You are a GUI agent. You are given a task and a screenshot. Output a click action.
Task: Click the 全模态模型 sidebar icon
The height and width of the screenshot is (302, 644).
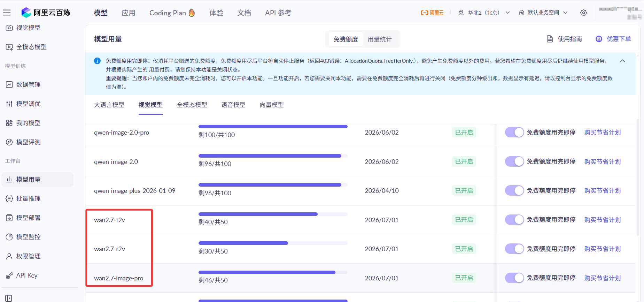(x=9, y=47)
